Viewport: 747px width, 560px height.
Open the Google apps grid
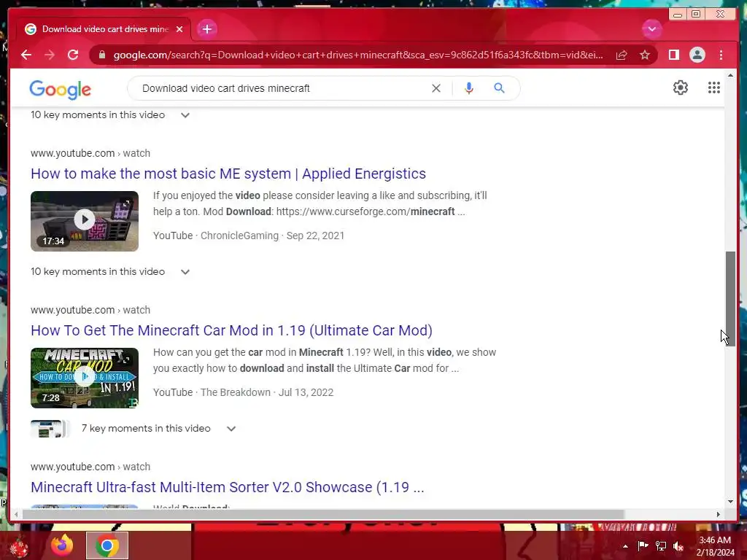[x=713, y=87]
